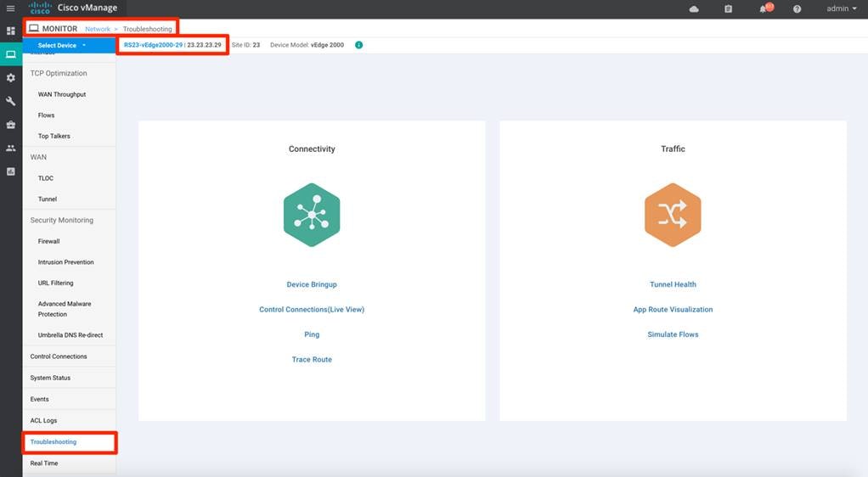Open the Tunnel Health link
Viewport: 868px width, 477px height.
pos(673,284)
